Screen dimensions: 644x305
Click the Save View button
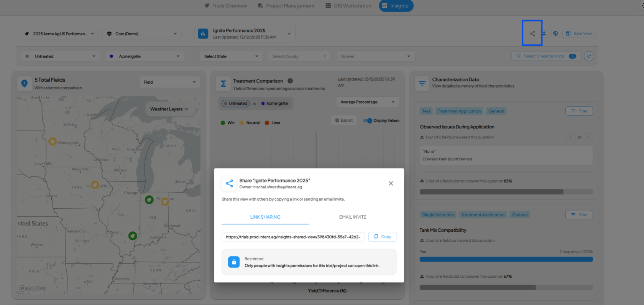[578, 34]
